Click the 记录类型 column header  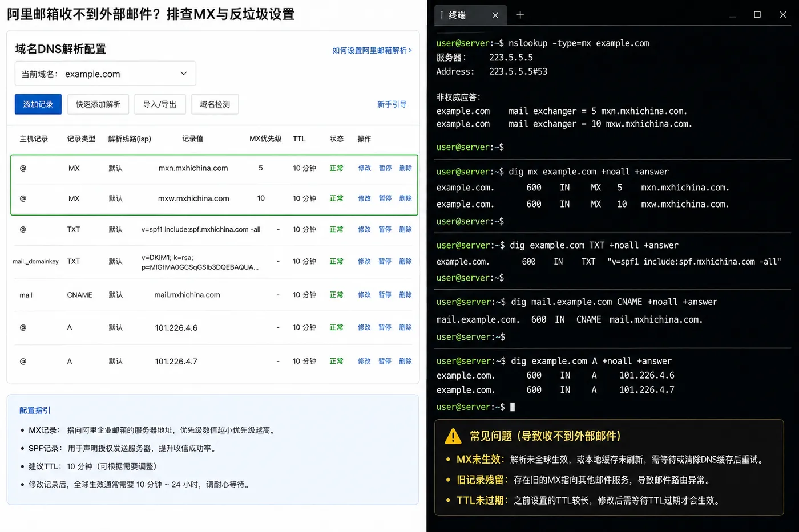pyautogui.click(x=81, y=139)
